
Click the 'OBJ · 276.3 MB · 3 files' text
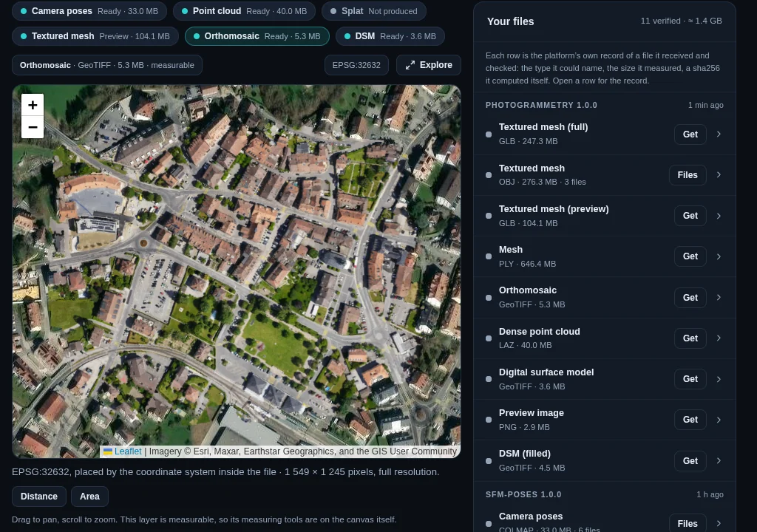click(542, 182)
